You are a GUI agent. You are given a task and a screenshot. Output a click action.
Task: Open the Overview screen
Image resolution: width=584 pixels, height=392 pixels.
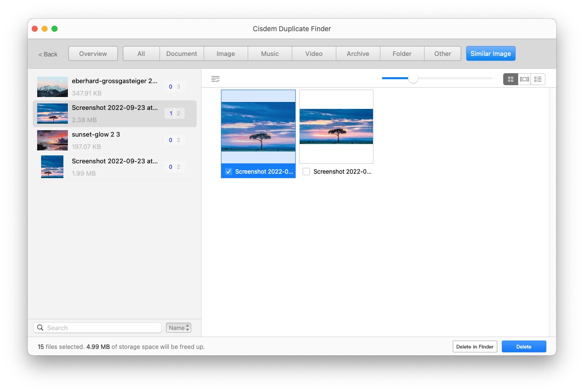coord(93,53)
